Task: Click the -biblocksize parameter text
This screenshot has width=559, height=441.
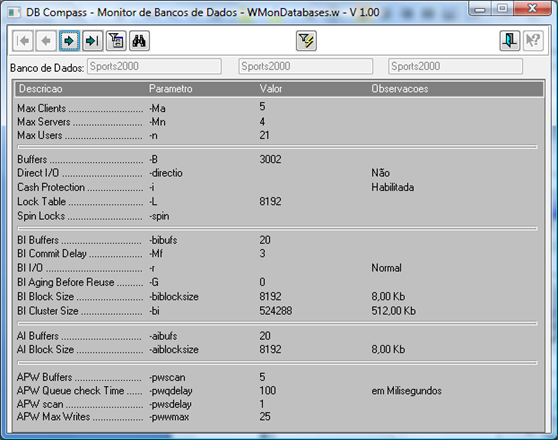Action: pos(174,297)
